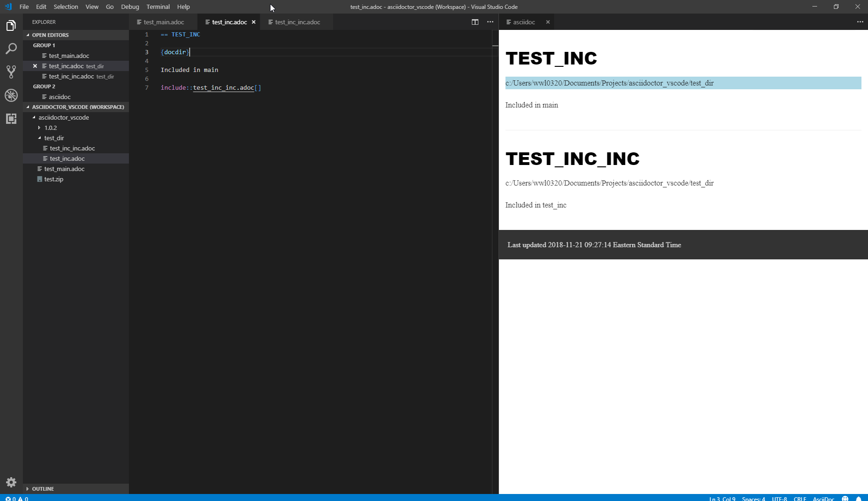
Task: Open Settings via the gear icon
Action: point(11,482)
